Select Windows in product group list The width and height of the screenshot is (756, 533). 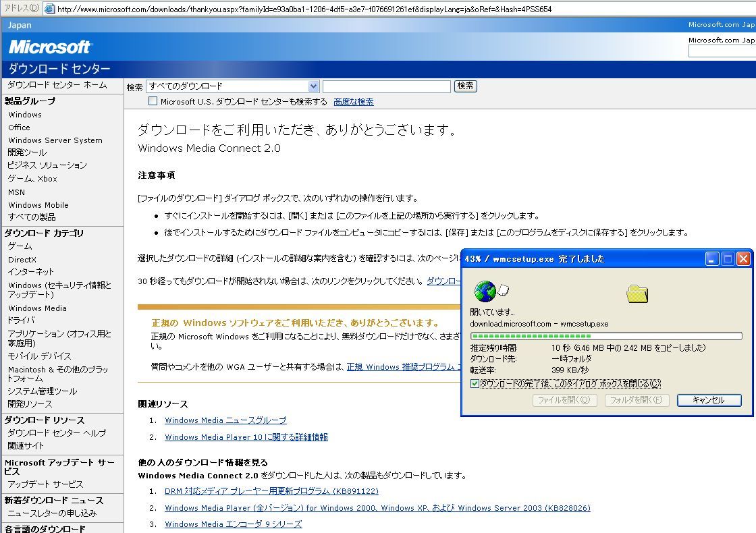tap(25, 115)
